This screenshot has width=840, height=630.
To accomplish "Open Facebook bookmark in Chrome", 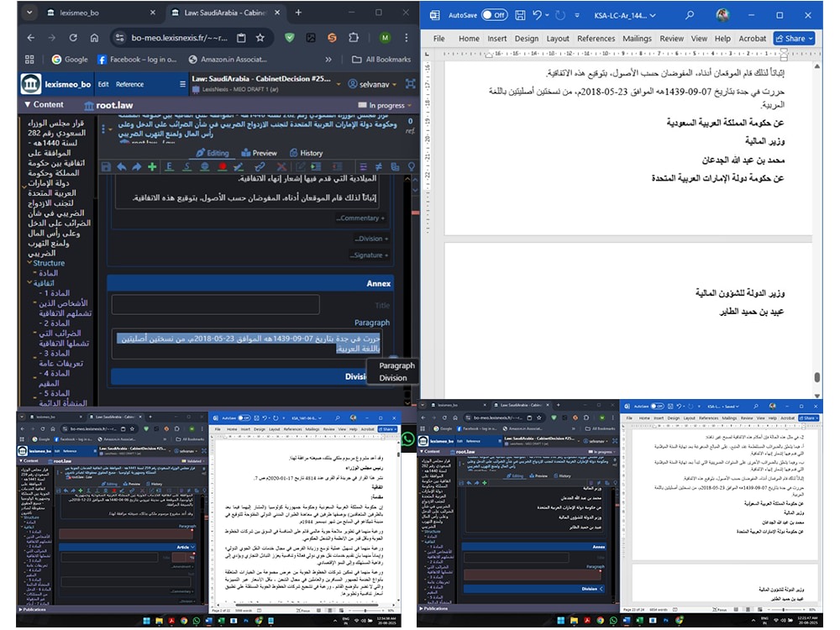I will pyautogui.click(x=137, y=60).
